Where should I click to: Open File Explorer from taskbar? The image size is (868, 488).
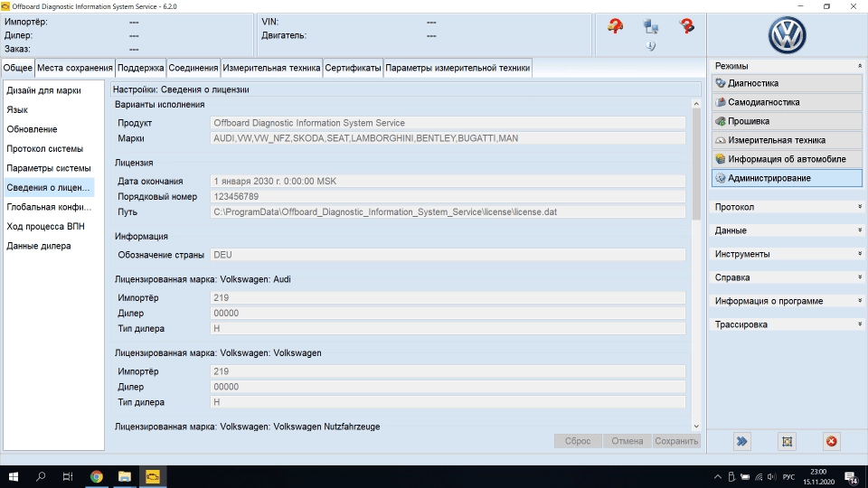[x=125, y=476]
